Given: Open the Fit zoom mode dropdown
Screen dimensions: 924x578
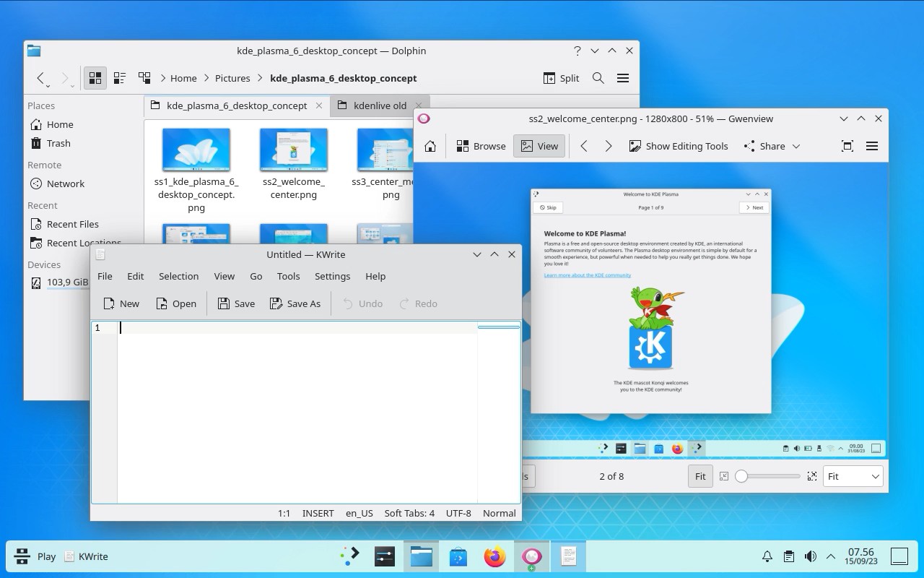Looking at the screenshot, I should pyautogui.click(x=853, y=476).
